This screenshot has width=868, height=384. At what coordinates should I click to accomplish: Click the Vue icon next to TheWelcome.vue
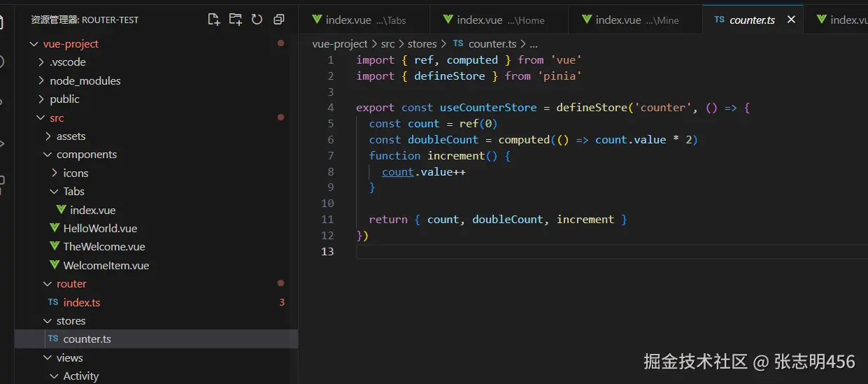click(55, 247)
